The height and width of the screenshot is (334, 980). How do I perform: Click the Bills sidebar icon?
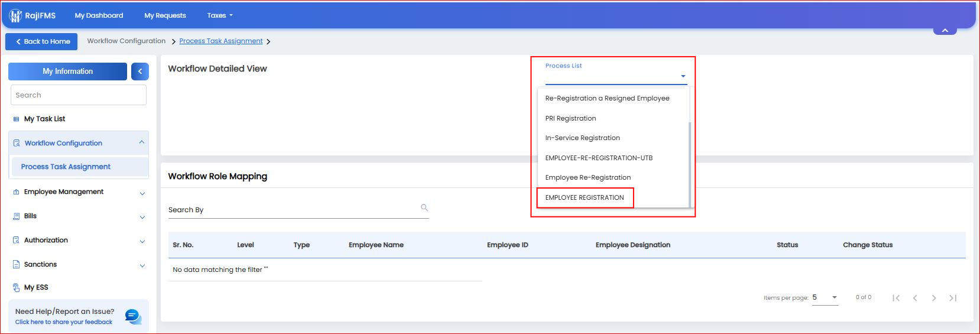coord(16,216)
